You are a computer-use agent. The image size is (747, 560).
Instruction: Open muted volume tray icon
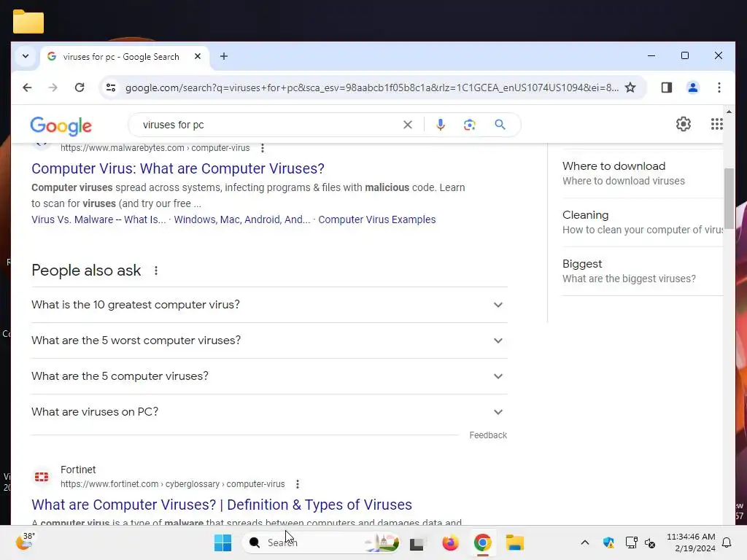pos(650,542)
